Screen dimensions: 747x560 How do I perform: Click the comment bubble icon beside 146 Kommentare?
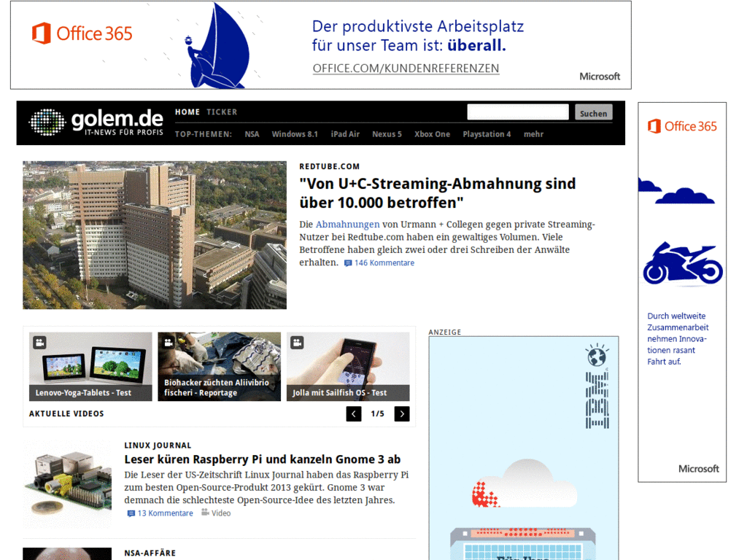click(x=348, y=263)
